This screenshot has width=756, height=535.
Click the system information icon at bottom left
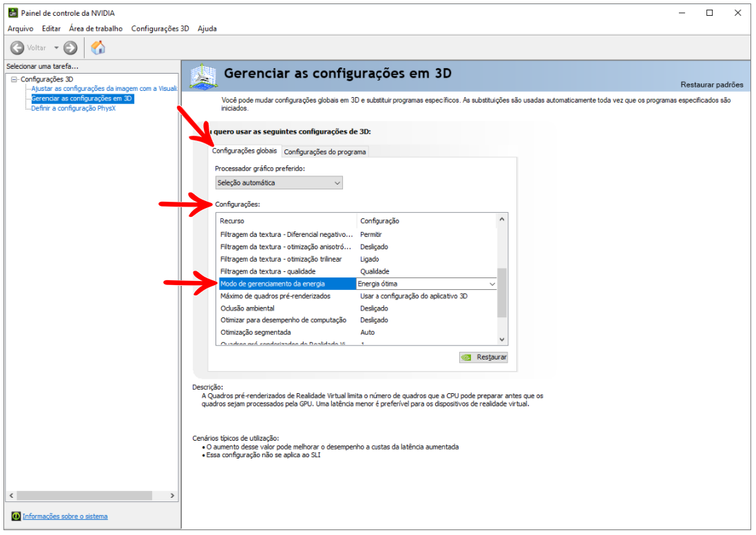click(16, 516)
